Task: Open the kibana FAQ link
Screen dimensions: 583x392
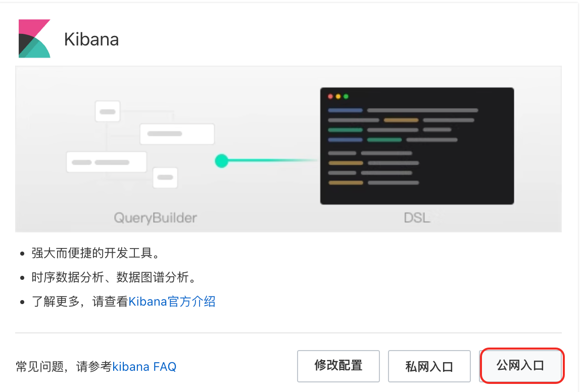Action: pyautogui.click(x=144, y=367)
